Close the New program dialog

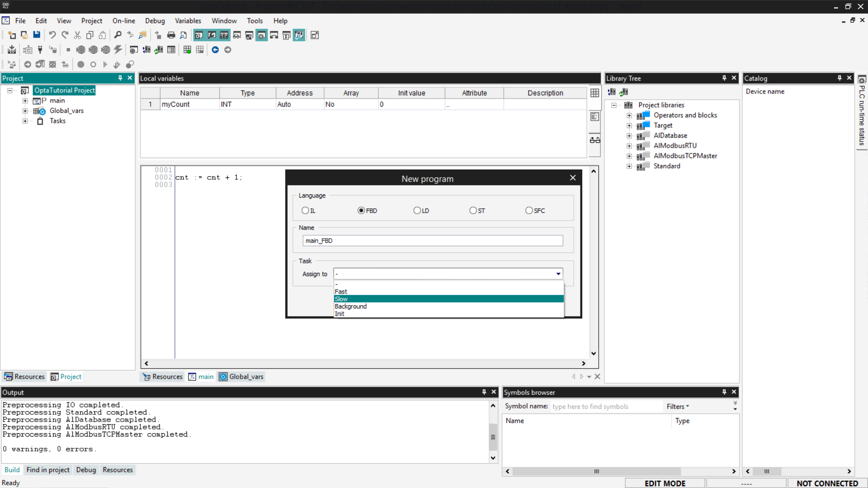coord(573,178)
